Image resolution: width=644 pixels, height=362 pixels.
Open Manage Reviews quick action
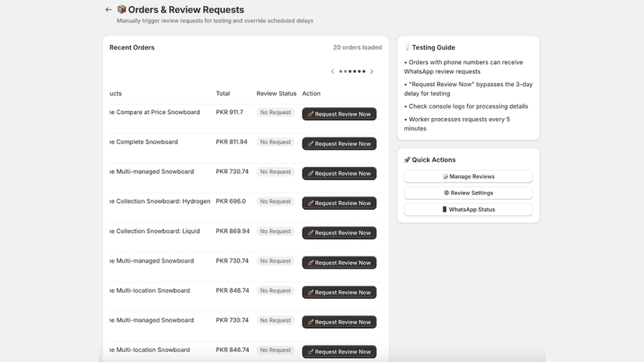click(x=468, y=176)
